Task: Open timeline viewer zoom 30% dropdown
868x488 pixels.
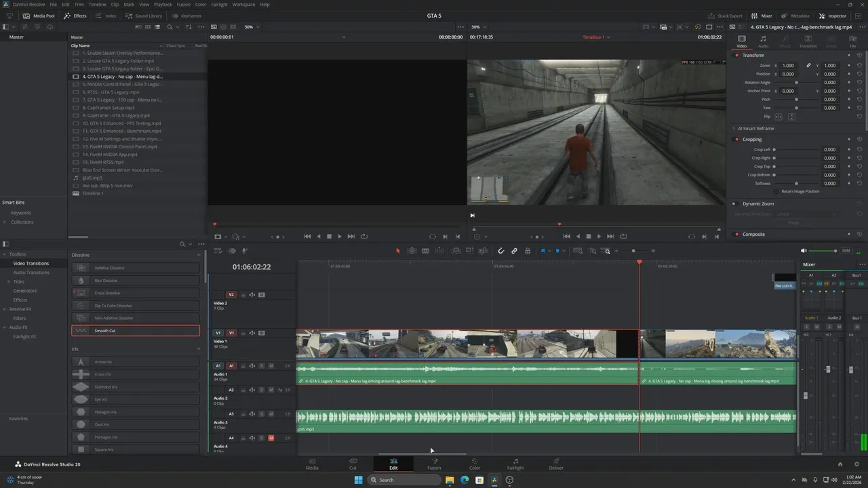Action: [478, 27]
